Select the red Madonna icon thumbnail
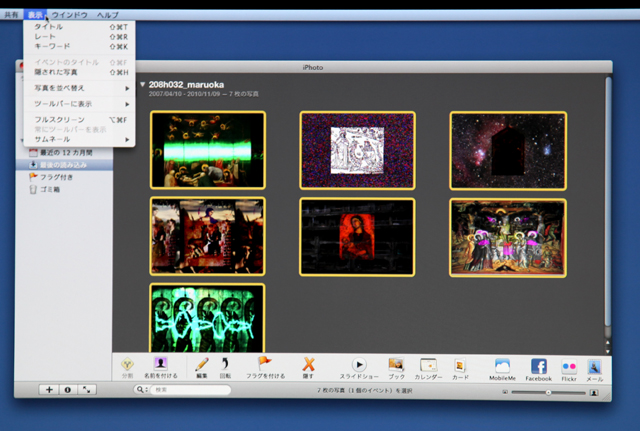The image size is (640, 431). tap(357, 237)
